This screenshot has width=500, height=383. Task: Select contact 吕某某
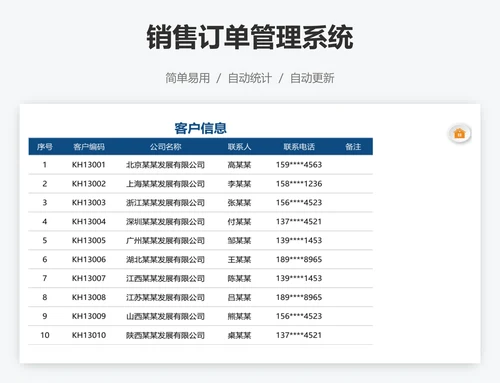point(239,297)
